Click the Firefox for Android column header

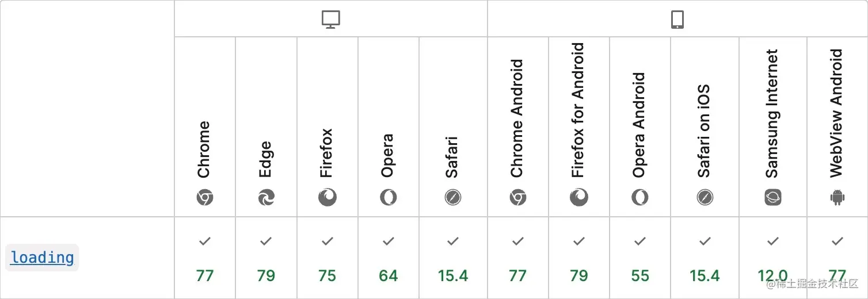[579, 126]
